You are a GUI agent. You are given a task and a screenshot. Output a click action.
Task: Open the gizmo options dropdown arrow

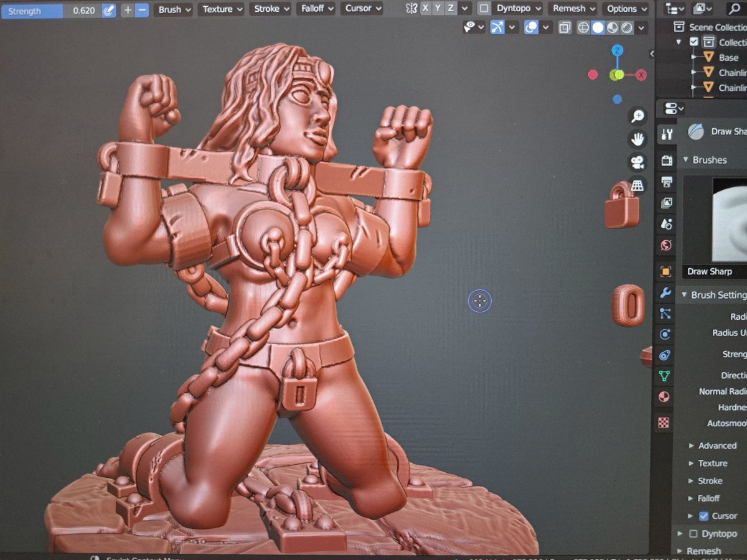point(512,27)
